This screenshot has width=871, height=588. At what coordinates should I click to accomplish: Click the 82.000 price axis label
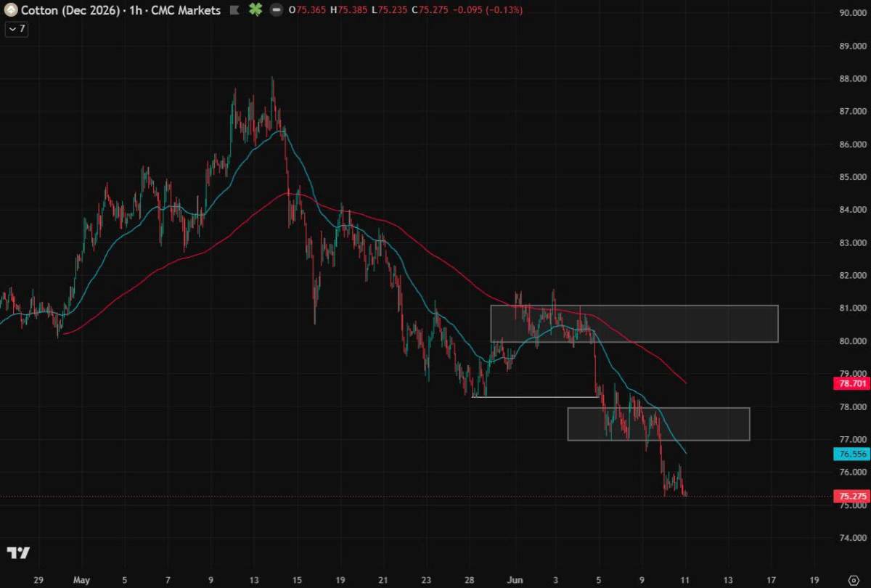pyautogui.click(x=854, y=276)
